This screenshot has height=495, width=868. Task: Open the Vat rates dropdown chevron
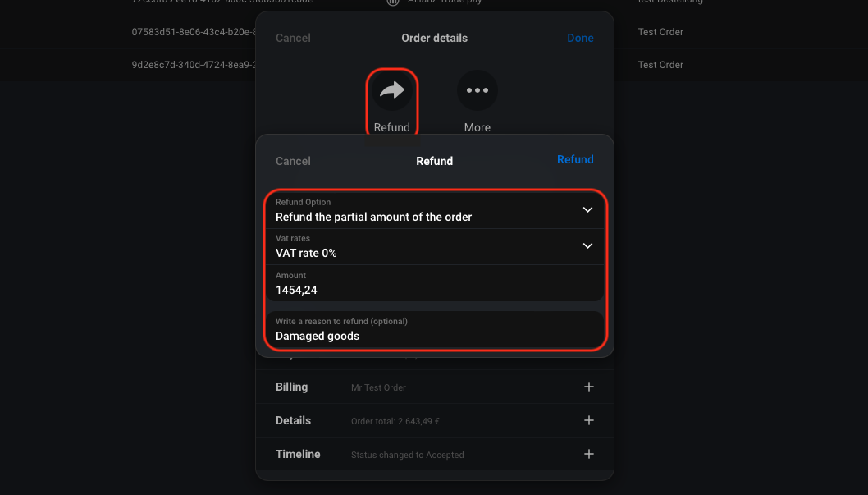tap(587, 245)
